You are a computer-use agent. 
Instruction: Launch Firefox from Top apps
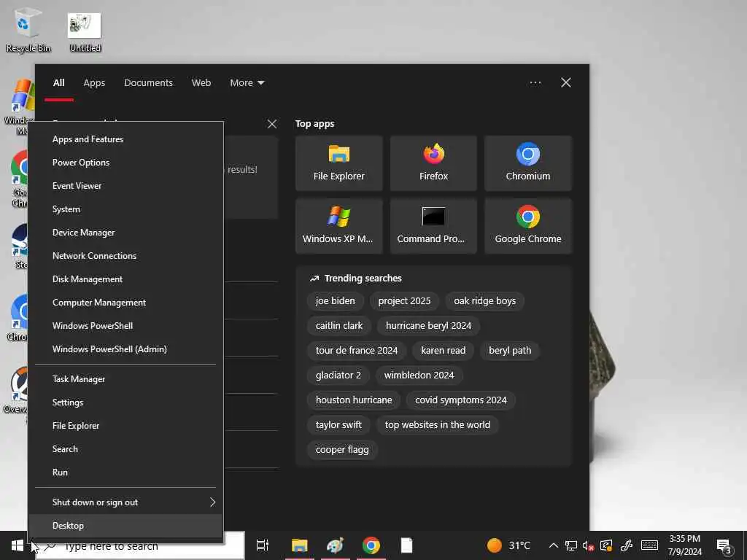tap(433, 163)
